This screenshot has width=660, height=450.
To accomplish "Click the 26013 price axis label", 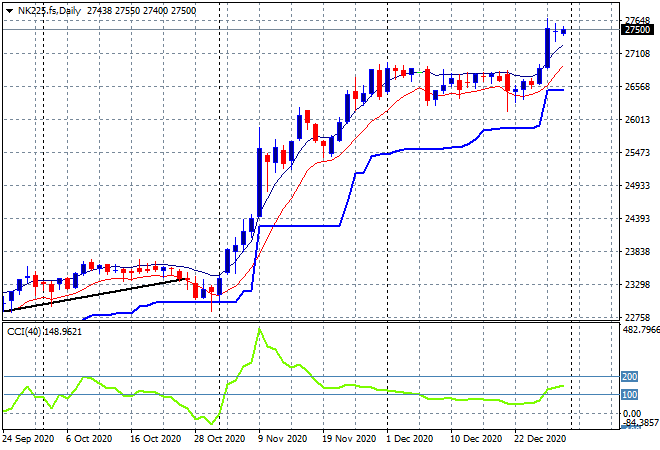I will [637, 120].
